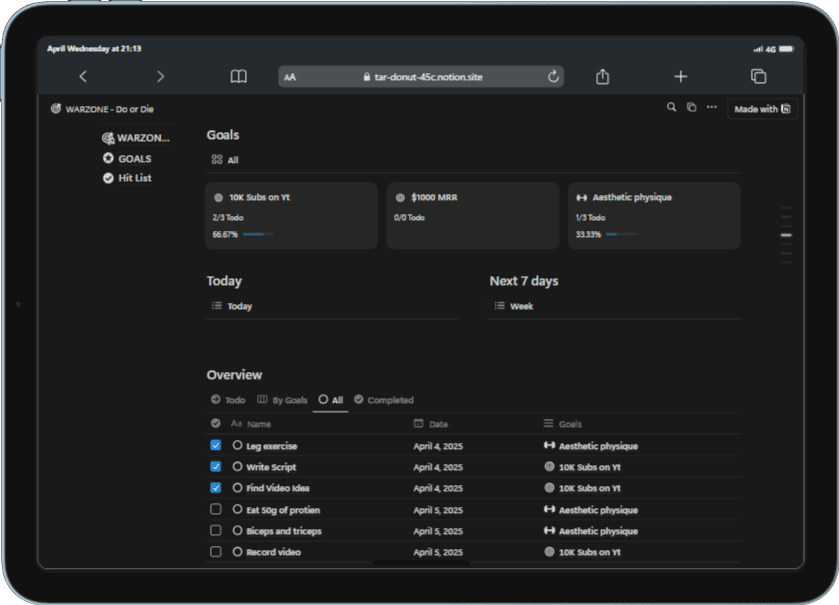The width and height of the screenshot is (839, 605).
Task: Open the share sheet icon
Action: pos(602,76)
